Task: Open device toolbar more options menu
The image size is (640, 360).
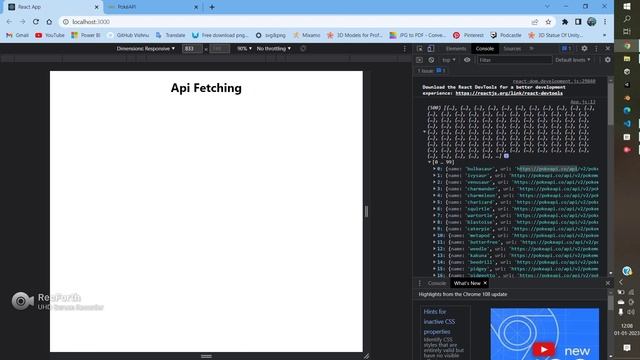Action: point(404,49)
